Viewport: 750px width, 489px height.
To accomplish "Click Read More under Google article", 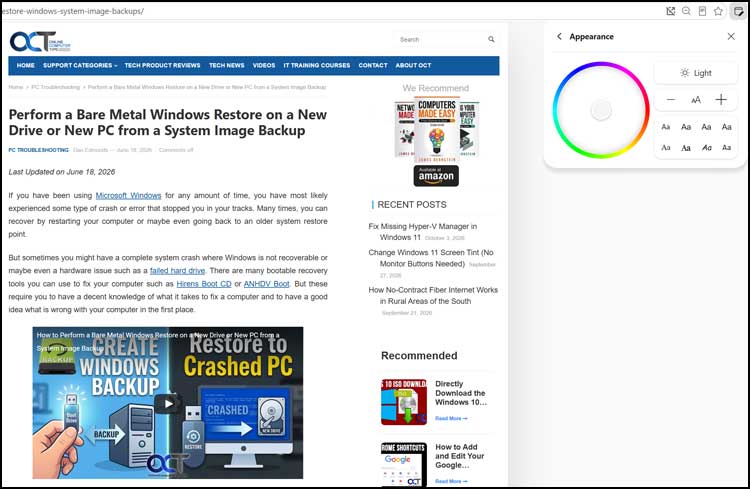I will (x=451, y=481).
